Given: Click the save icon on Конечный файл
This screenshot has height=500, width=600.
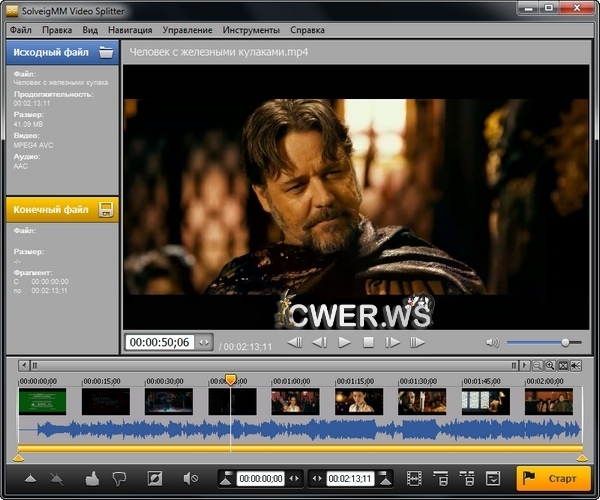Looking at the screenshot, I should tap(106, 209).
